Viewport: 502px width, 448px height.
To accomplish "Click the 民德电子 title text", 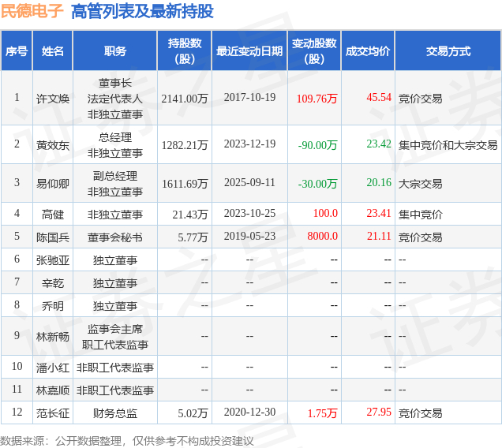I will (32, 11).
